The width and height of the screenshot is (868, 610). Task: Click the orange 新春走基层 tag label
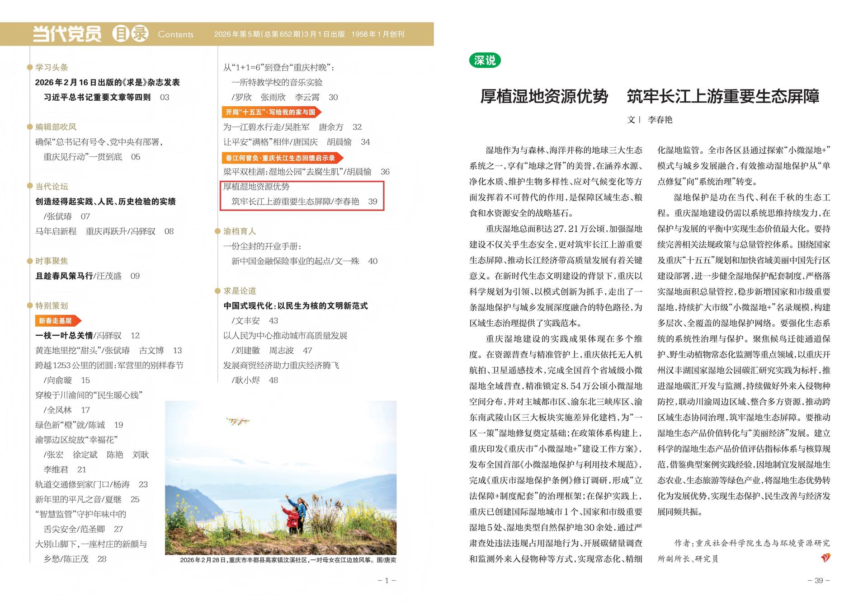(x=57, y=321)
